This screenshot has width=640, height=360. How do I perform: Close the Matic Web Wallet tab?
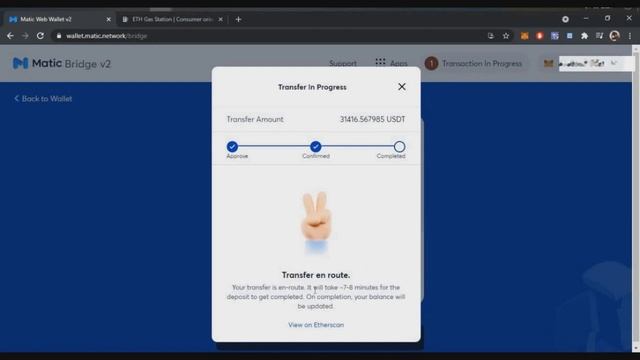coord(109,19)
